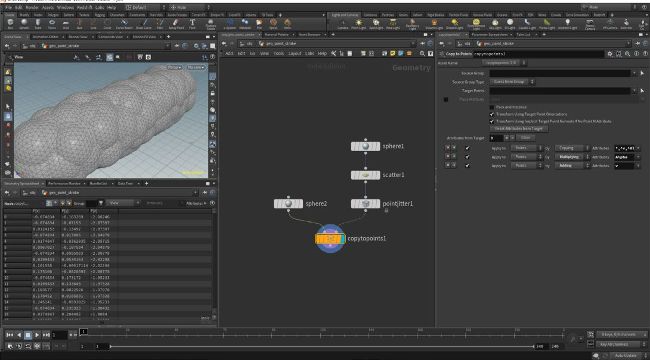650x360 pixels.
Task: Open the Source Group field dropdown arrow
Action: click(x=635, y=73)
